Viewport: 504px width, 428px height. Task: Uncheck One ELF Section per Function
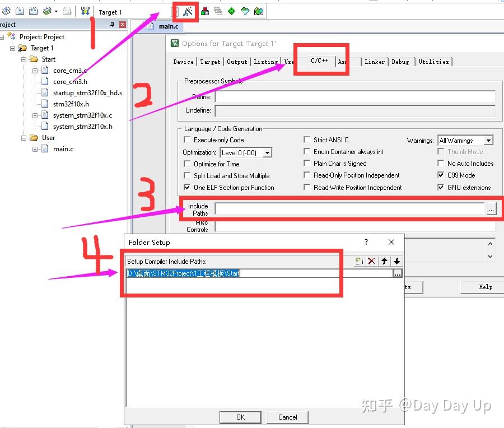pos(186,187)
